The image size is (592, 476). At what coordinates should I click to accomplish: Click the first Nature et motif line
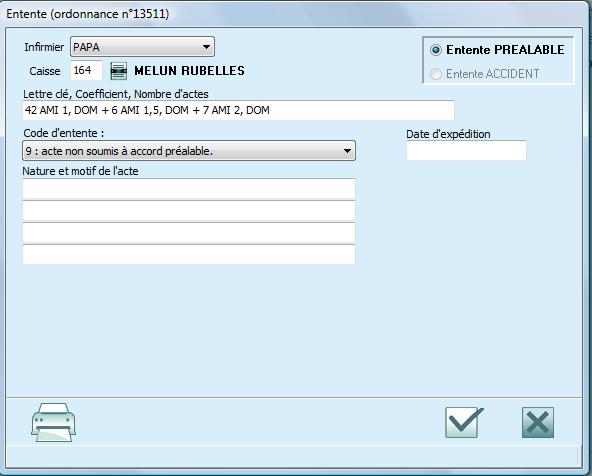click(x=189, y=189)
